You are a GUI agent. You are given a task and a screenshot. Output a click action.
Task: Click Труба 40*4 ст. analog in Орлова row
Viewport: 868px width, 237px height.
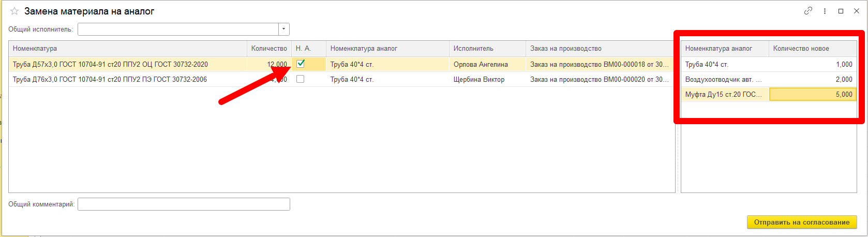(x=387, y=64)
